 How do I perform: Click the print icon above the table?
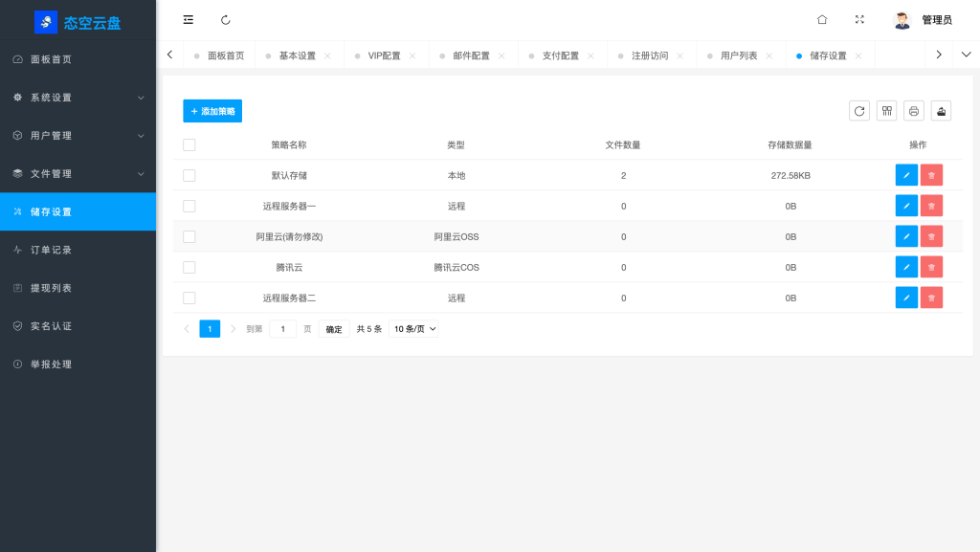[x=913, y=110]
